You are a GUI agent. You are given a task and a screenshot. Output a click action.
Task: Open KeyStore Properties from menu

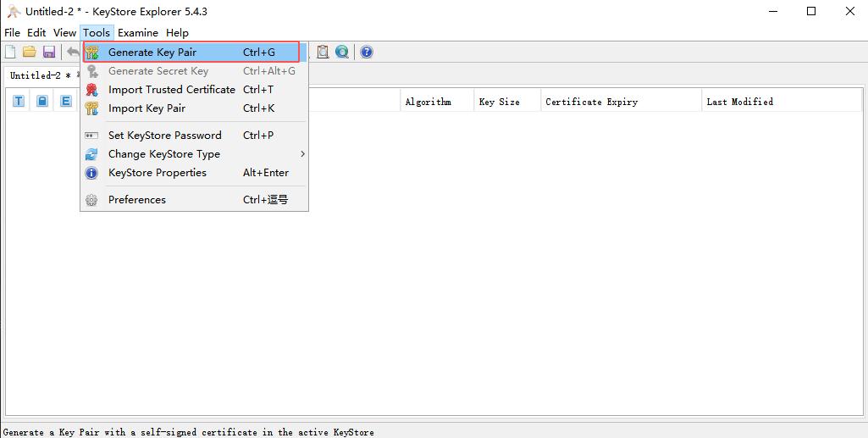(x=194, y=173)
